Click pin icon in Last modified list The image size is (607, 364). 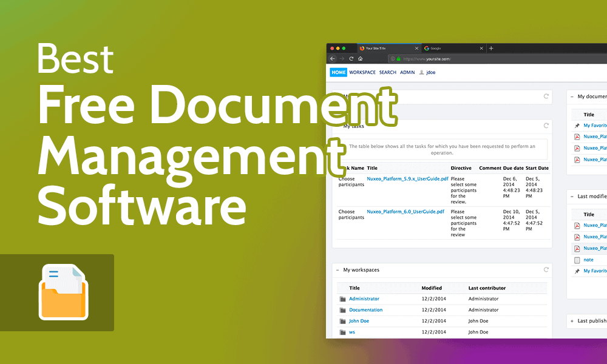[x=577, y=271]
